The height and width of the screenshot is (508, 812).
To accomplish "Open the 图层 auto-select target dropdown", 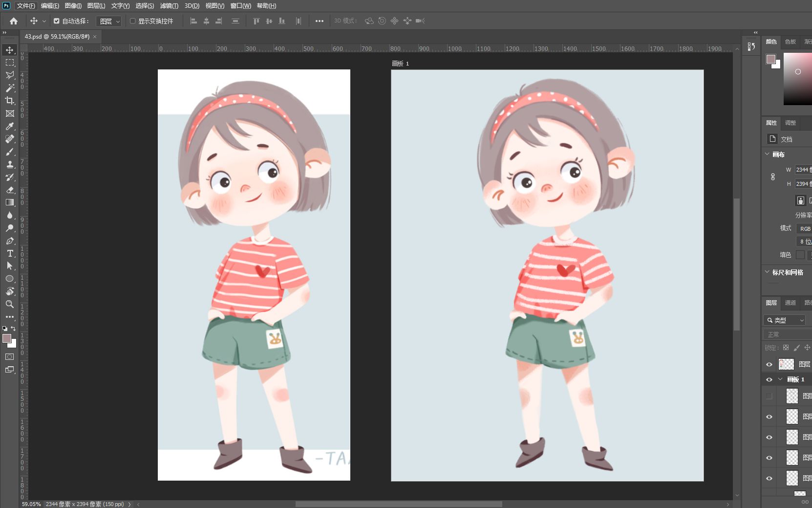I will click(108, 21).
